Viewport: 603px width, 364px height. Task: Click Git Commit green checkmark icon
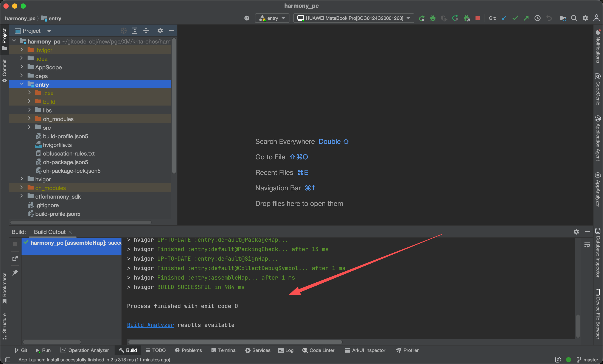click(x=515, y=18)
